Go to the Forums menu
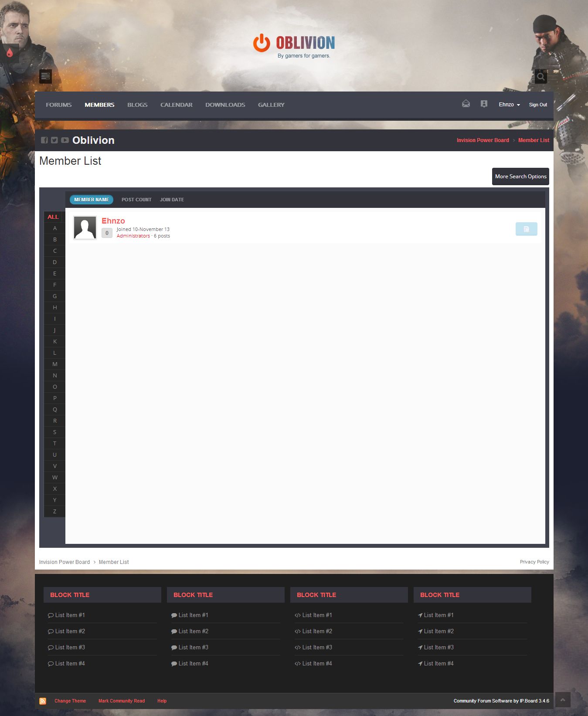 tap(59, 105)
